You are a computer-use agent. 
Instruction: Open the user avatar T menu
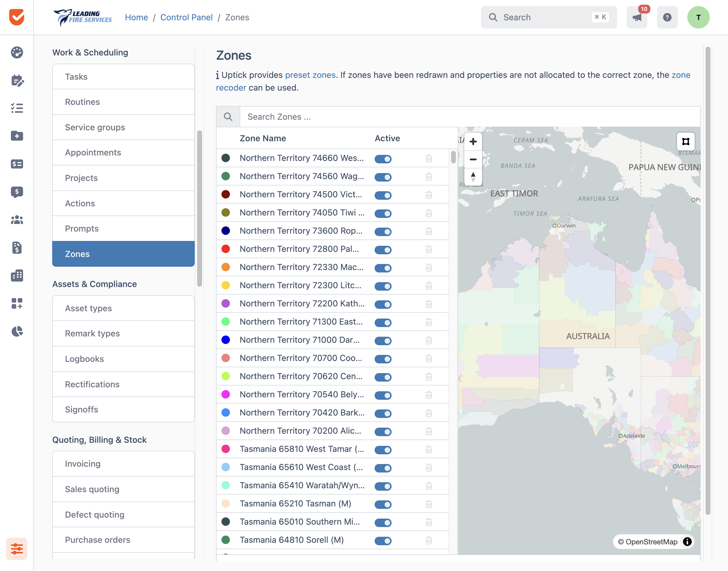pyautogui.click(x=698, y=17)
